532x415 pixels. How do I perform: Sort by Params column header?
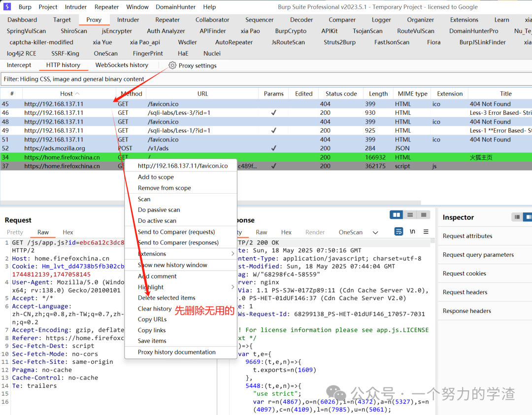273,93
